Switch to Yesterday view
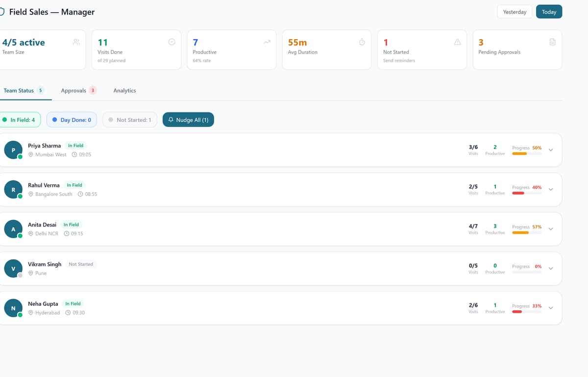The height and width of the screenshot is (377, 588). click(x=514, y=12)
